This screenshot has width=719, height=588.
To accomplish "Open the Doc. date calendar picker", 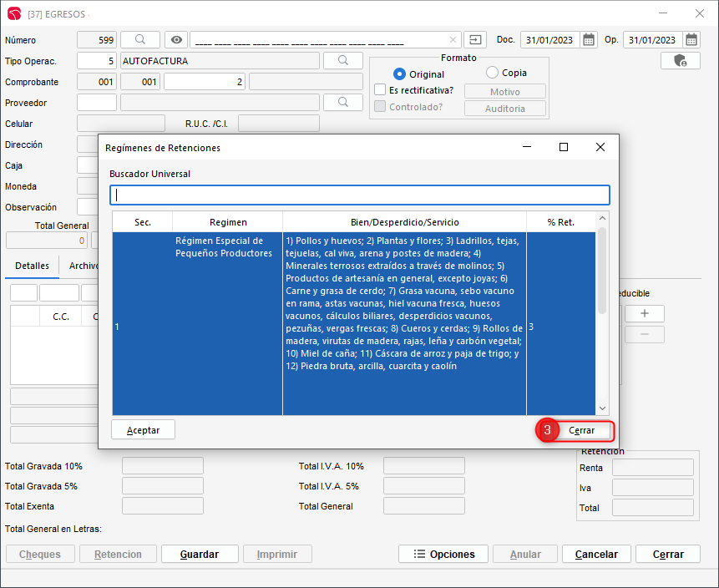I will 589,39.
